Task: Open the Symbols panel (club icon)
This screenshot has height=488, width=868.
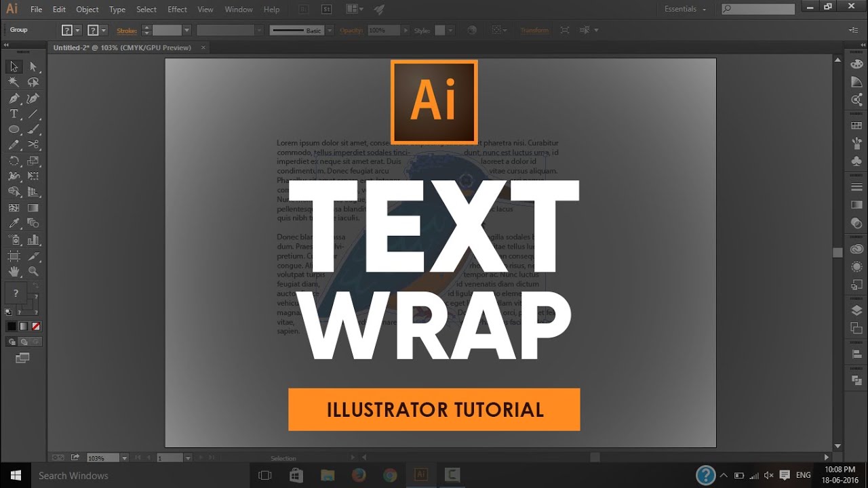Action: pos(856,161)
